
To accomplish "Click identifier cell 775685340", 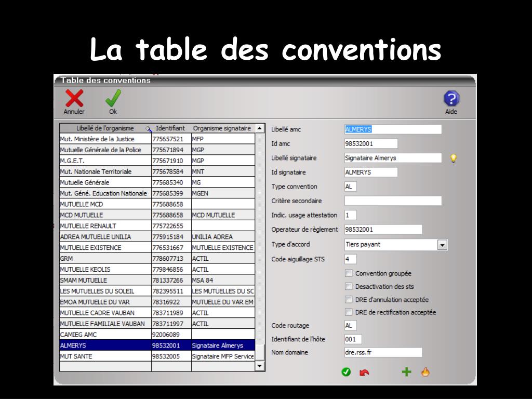I will click(171, 182).
